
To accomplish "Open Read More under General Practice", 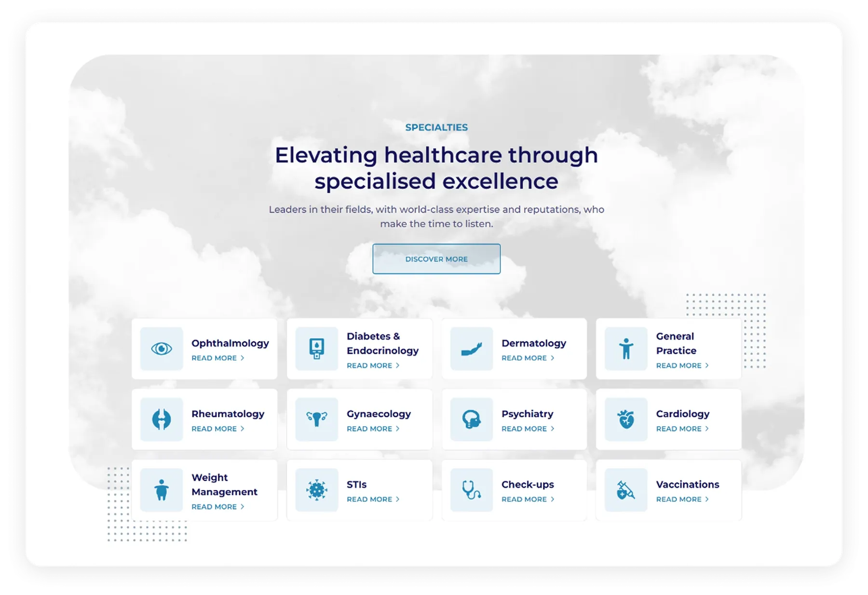I will pyautogui.click(x=683, y=365).
